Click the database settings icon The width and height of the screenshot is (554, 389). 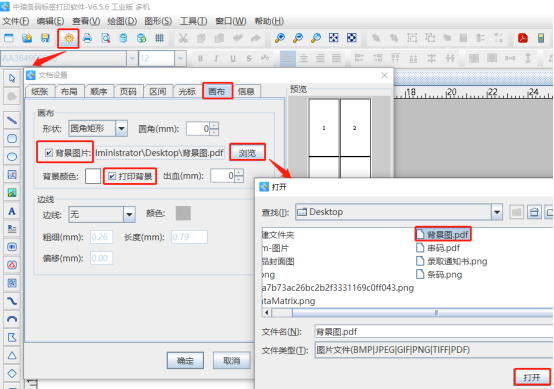point(123,38)
